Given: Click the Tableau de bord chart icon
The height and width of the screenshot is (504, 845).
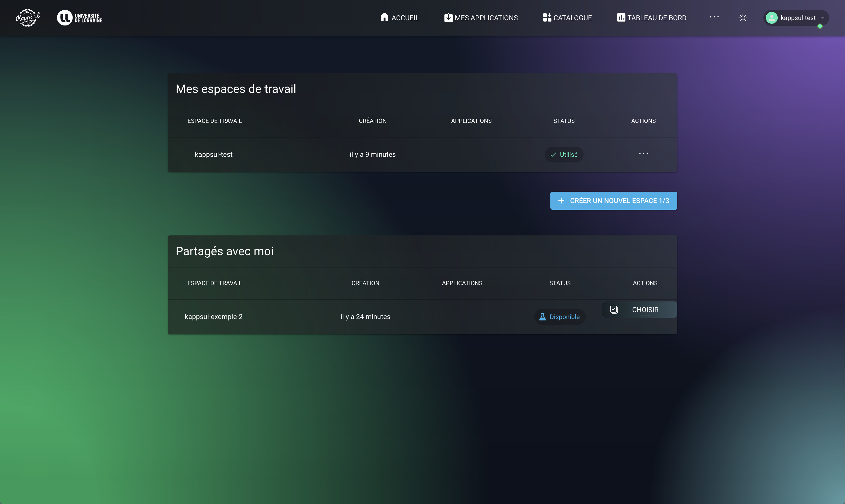Looking at the screenshot, I should (x=620, y=18).
